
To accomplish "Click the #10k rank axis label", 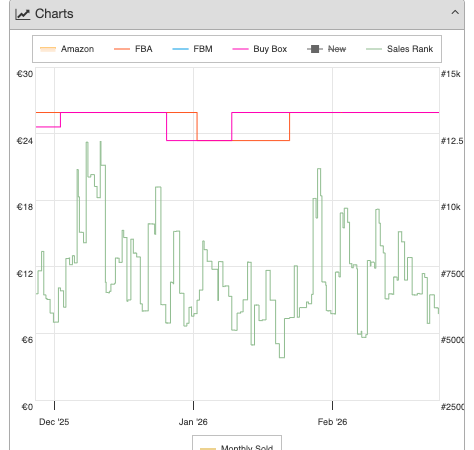I will tap(451, 207).
